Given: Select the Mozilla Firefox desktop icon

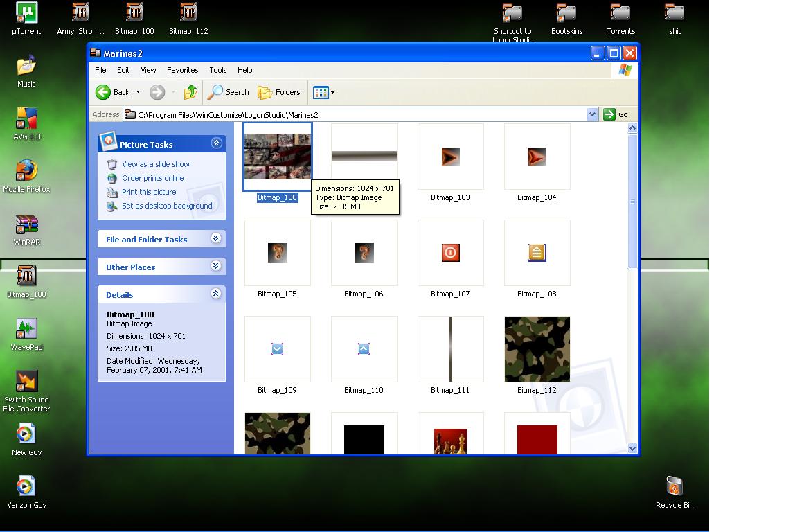Looking at the screenshot, I should pos(26,171).
